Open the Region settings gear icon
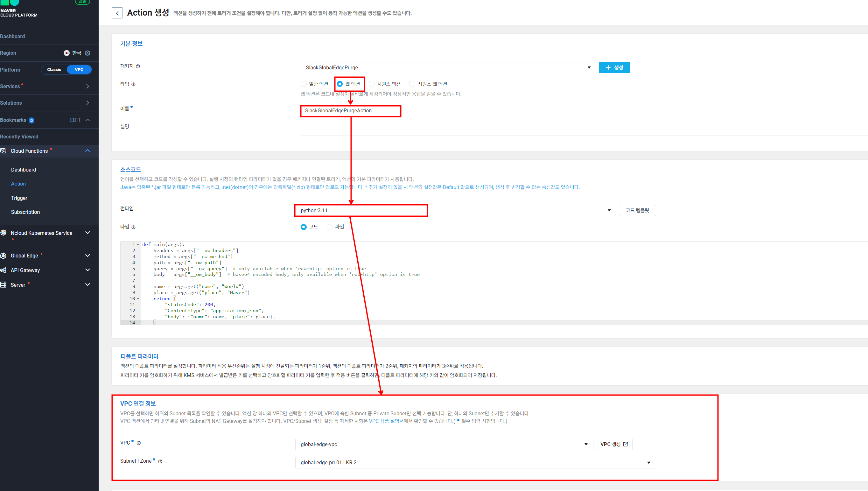The width and height of the screenshot is (868, 491). tap(87, 53)
